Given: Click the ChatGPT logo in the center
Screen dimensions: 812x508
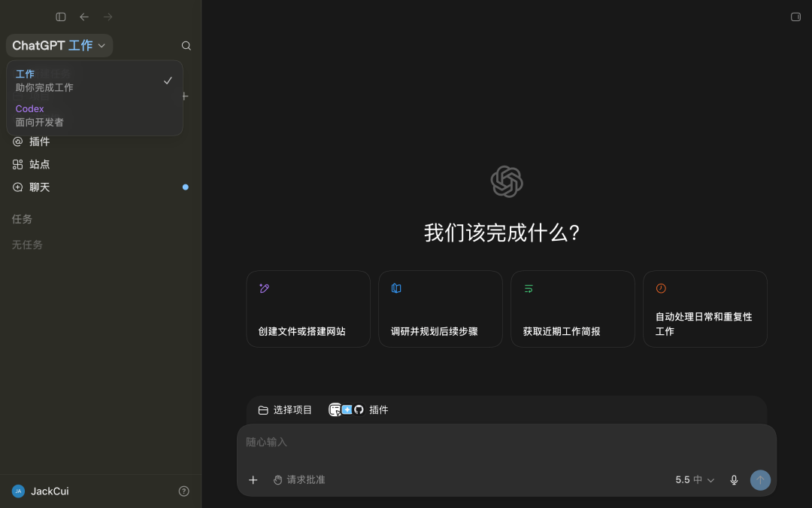Looking at the screenshot, I should click(507, 181).
